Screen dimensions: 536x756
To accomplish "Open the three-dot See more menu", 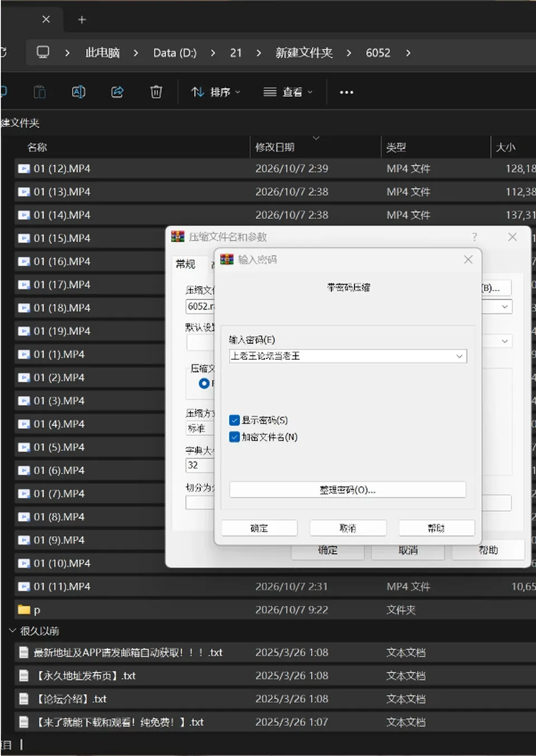I will pyautogui.click(x=346, y=92).
